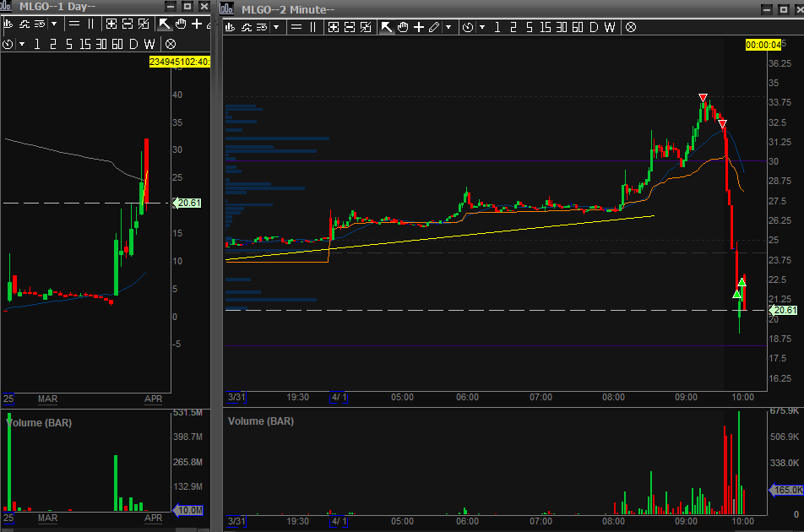Expand dropdown arrow beside settings icons in 1 Day window
This screenshot has height=532, width=804.
pyautogui.click(x=54, y=24)
